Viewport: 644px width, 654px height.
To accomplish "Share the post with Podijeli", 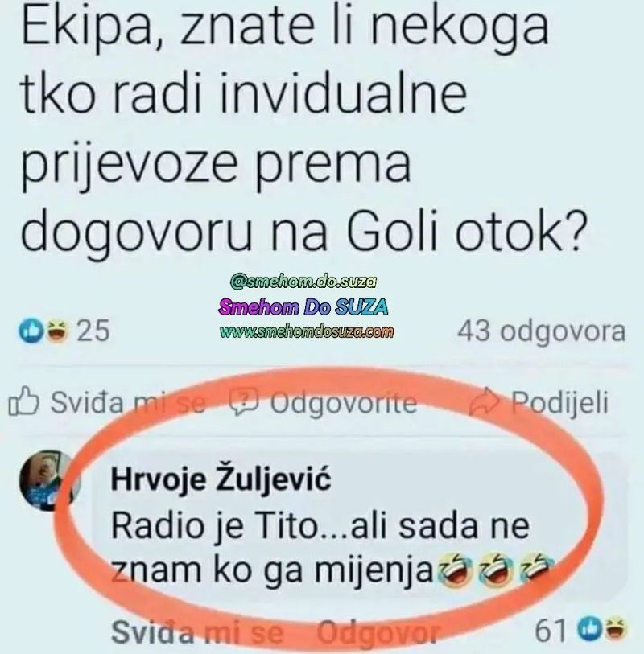I will click(x=539, y=402).
